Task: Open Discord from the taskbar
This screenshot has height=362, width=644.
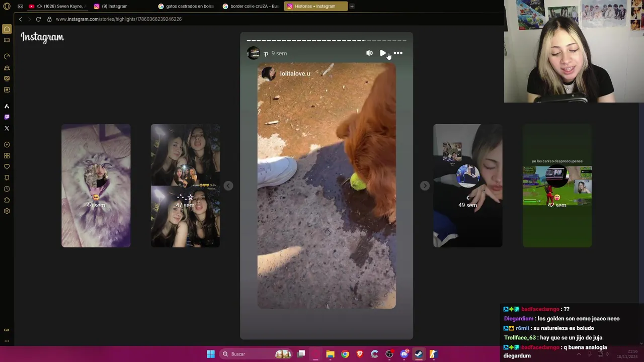Action: pyautogui.click(x=404, y=354)
